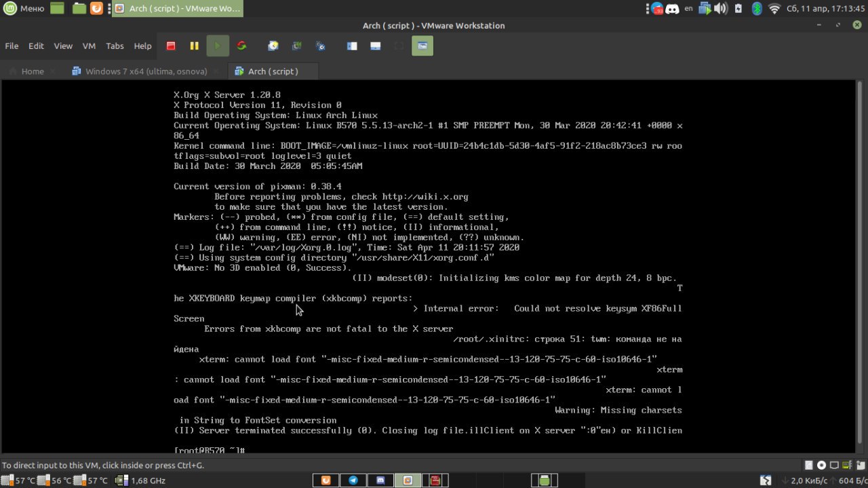This screenshot has height=488, width=868.
Task: Switch the en keyboard layout indicator
Action: [x=689, y=9]
